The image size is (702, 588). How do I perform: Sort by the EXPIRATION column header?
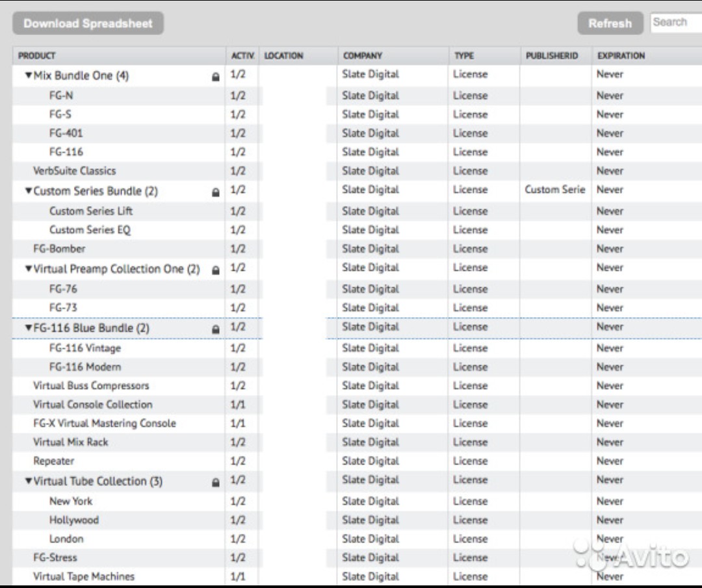(x=647, y=55)
